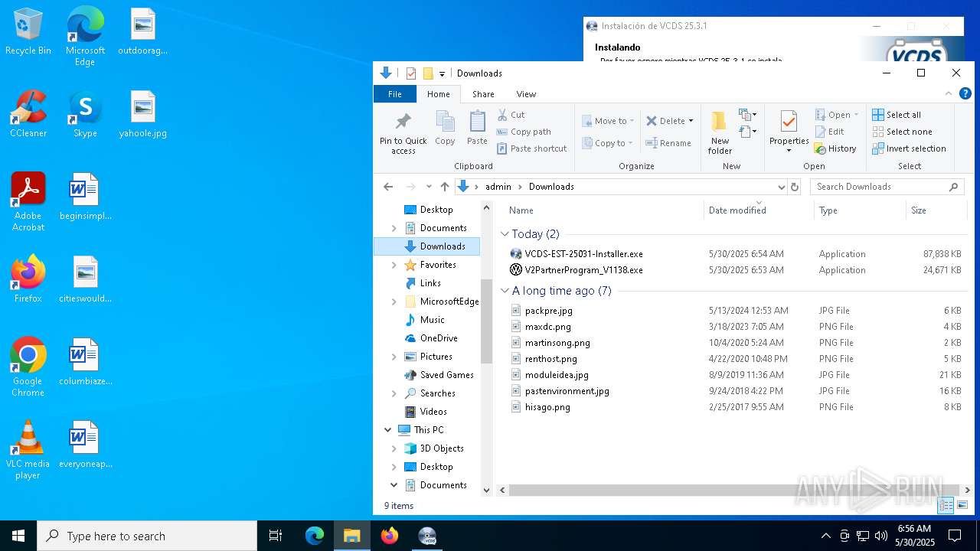Refresh the Downloads folder view
The height and width of the screenshot is (551, 980).
point(795,187)
